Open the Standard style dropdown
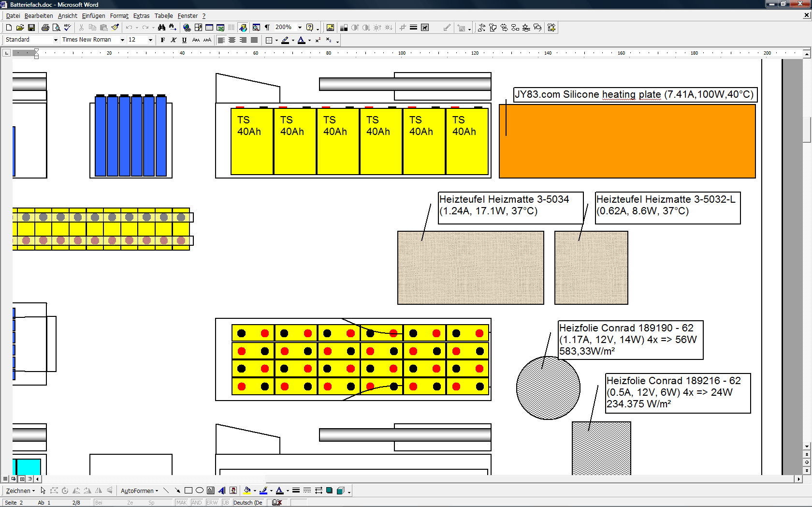 [x=56, y=40]
